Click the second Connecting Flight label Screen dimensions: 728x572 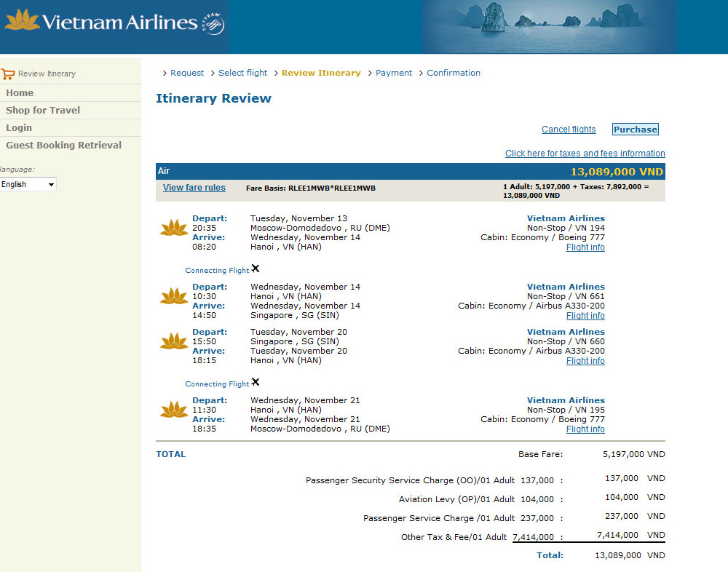pyautogui.click(x=217, y=384)
